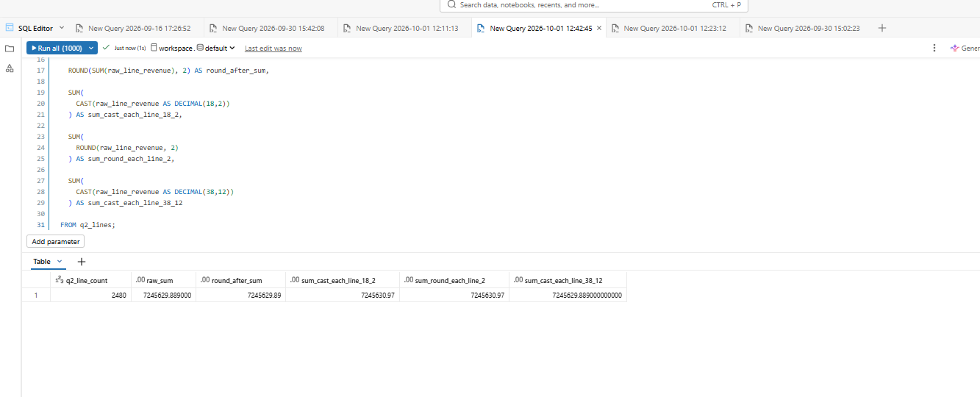
Task: Open the SQL Editor dropdown chevron
Action: (x=62, y=28)
